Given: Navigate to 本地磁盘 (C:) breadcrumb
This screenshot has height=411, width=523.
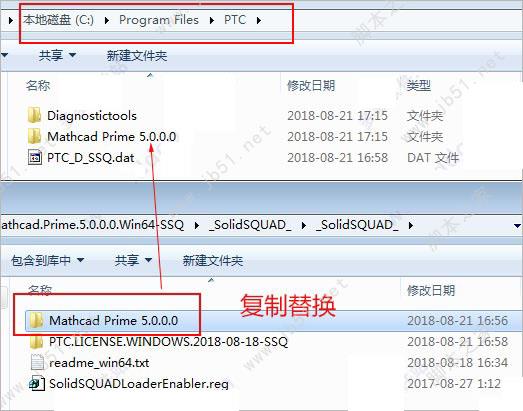Looking at the screenshot, I should [58, 20].
